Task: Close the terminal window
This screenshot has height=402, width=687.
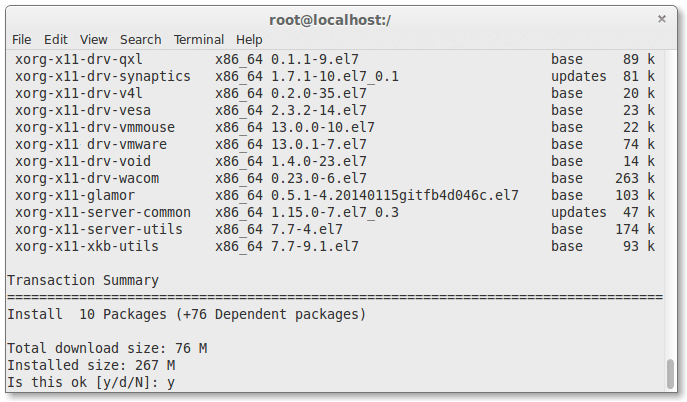Action: click(661, 19)
